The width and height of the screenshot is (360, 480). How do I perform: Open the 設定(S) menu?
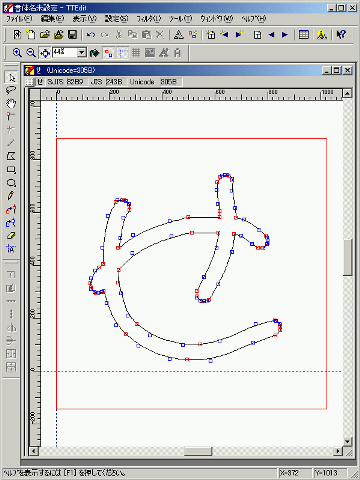tap(117, 19)
